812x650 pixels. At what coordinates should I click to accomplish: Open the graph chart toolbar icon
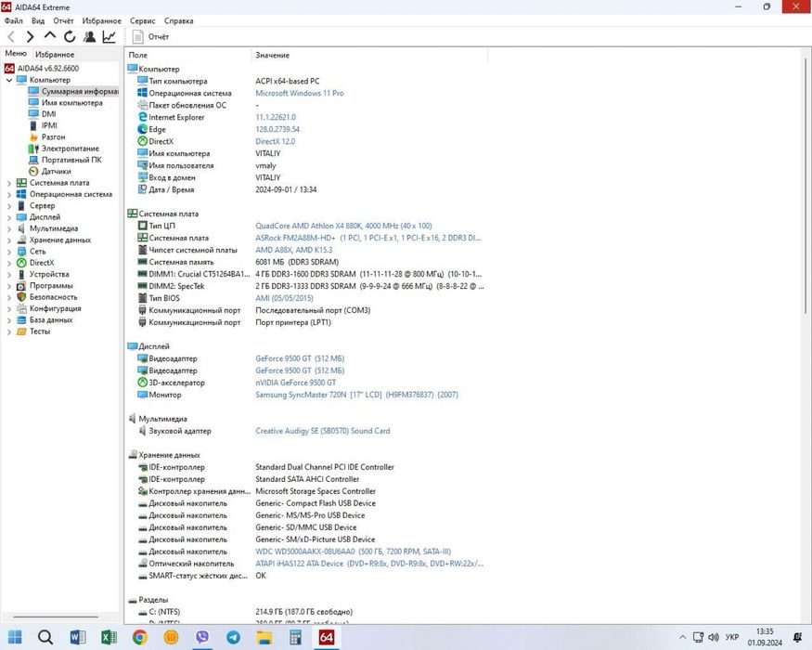tap(110, 37)
